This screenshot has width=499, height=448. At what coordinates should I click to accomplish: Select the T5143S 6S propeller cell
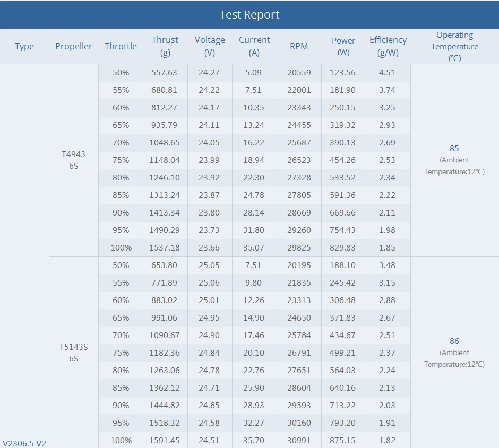[x=73, y=352]
